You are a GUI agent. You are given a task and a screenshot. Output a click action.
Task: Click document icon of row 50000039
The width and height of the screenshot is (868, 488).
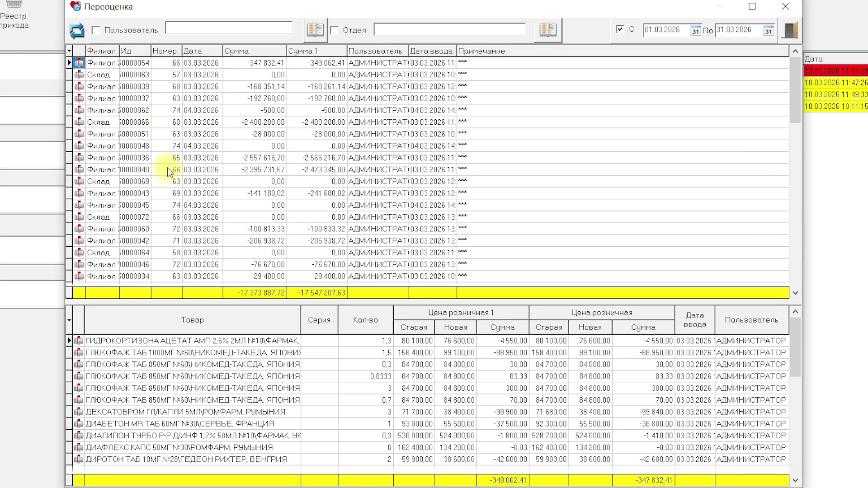click(x=79, y=86)
